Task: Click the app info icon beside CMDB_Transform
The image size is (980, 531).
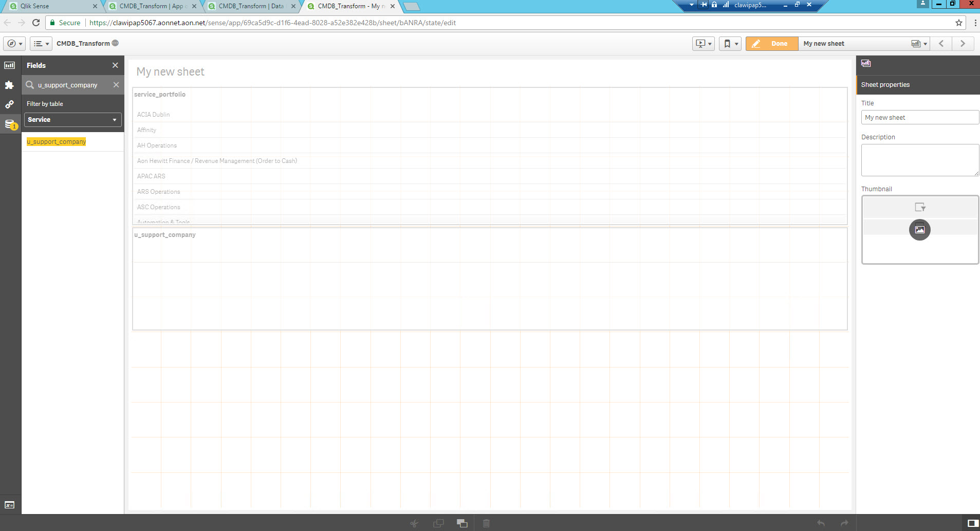Action: click(x=116, y=43)
